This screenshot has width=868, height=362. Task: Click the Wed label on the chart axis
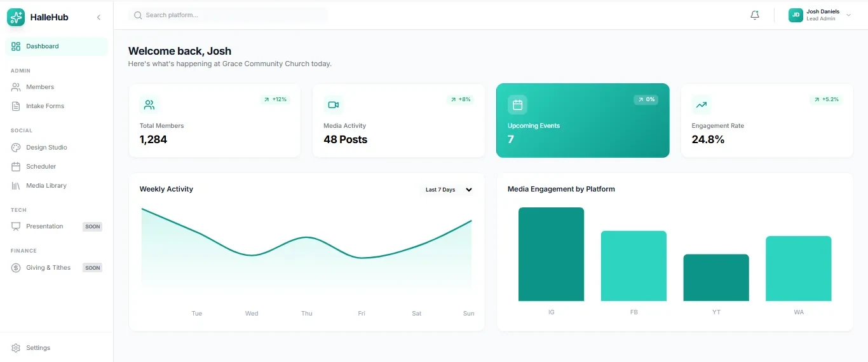pos(252,314)
